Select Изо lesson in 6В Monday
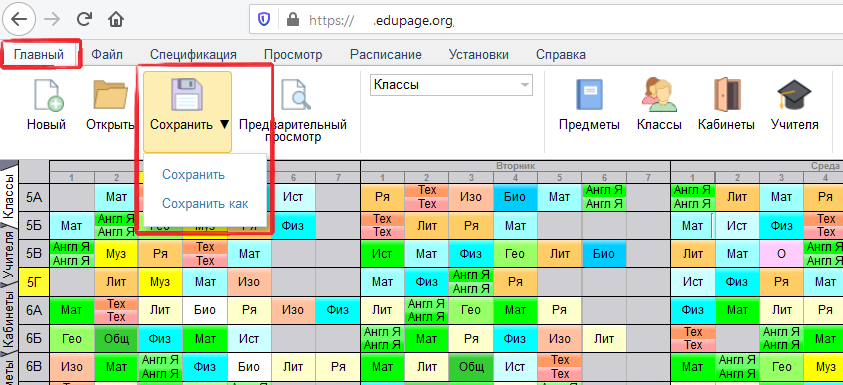The width and height of the screenshot is (843, 385). tap(72, 367)
